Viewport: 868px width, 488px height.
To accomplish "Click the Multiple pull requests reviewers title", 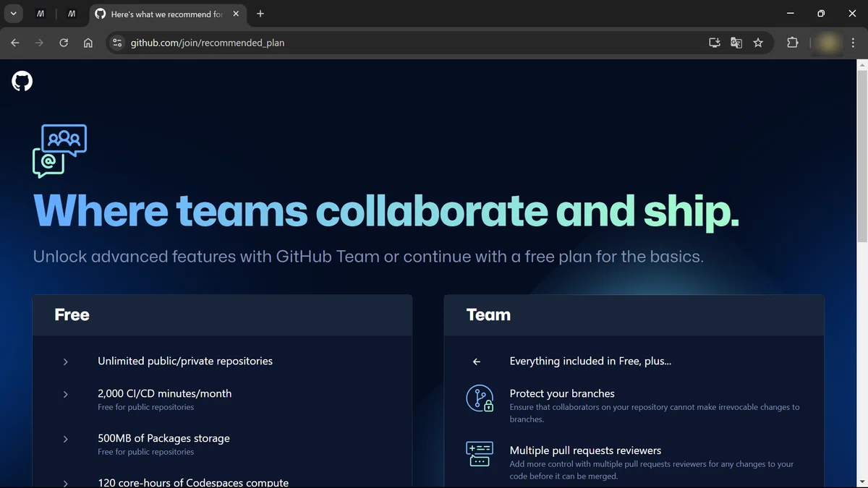I will coord(585,450).
